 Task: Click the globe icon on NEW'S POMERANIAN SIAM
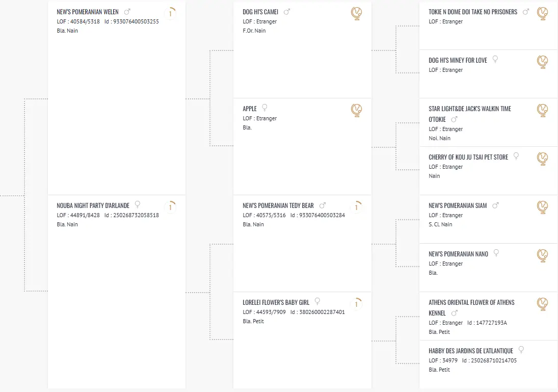542,207
